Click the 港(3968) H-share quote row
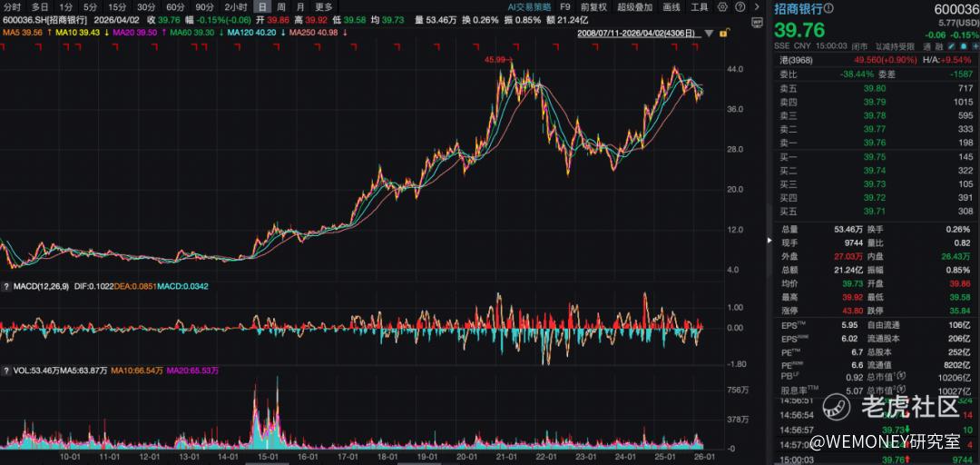980x465 pixels. (875, 59)
